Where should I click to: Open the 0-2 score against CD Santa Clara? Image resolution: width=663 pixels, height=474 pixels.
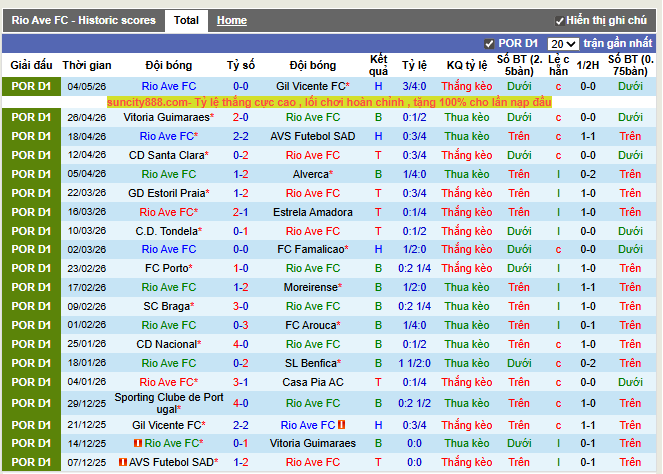click(241, 155)
